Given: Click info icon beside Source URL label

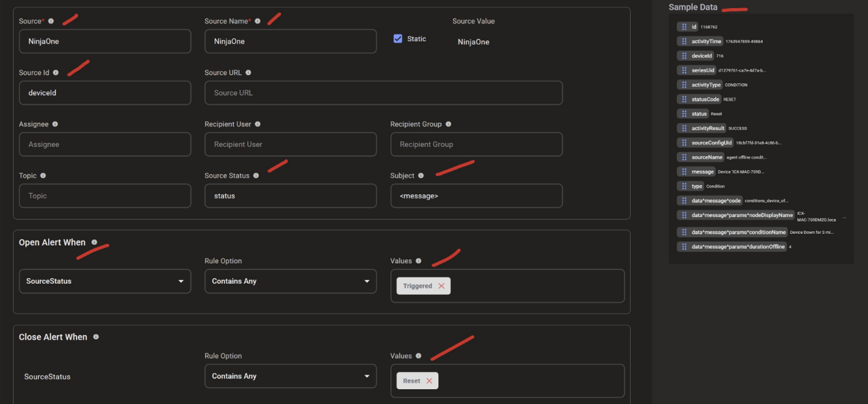Looking at the screenshot, I should [x=248, y=73].
